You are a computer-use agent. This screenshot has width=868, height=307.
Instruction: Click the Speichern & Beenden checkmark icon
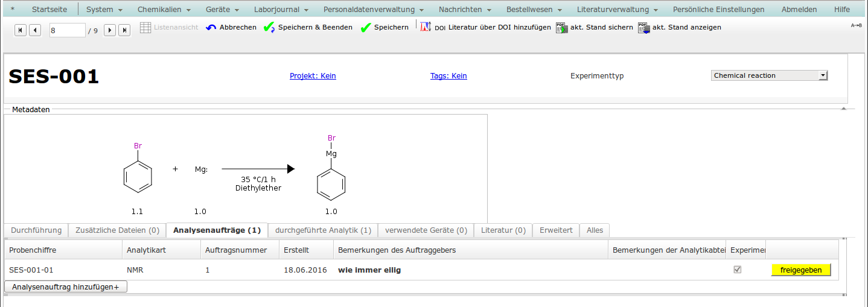(269, 28)
